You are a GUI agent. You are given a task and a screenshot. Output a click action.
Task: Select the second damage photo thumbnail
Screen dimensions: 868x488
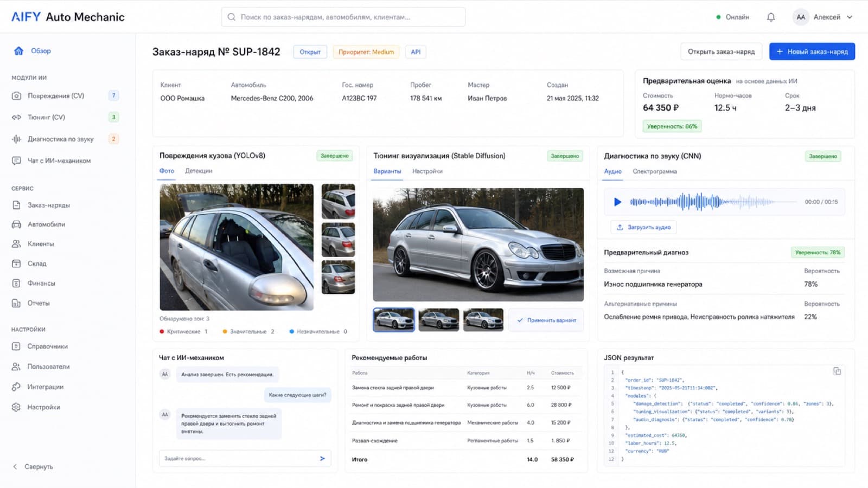coord(338,240)
